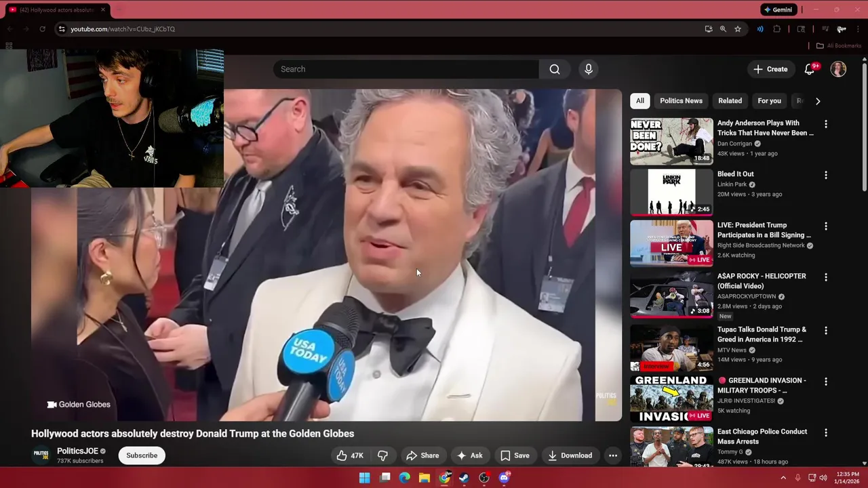Open Greenland Invasion live stream thumbnail
The height and width of the screenshot is (488, 868).
pyautogui.click(x=671, y=399)
